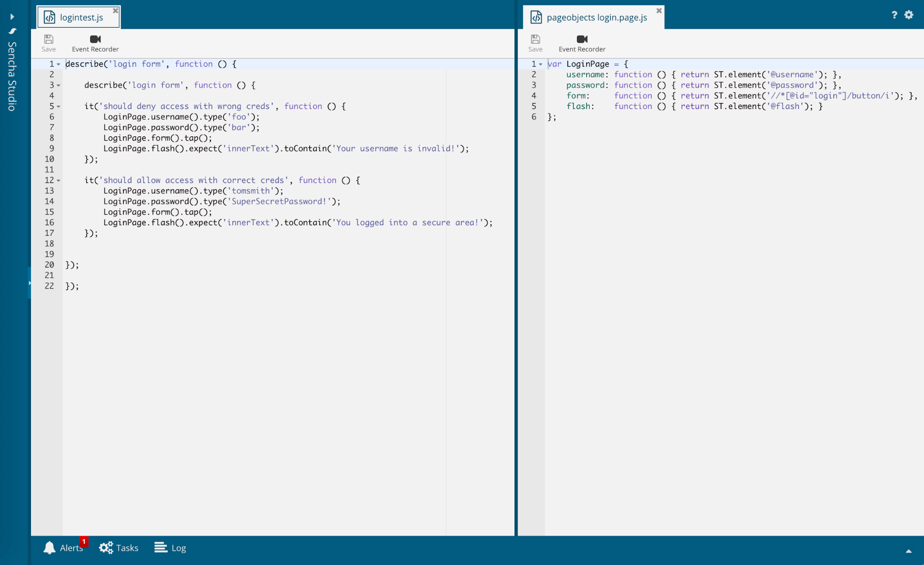Click 'bar' string on line 7
The image size is (924, 565).
[239, 128]
